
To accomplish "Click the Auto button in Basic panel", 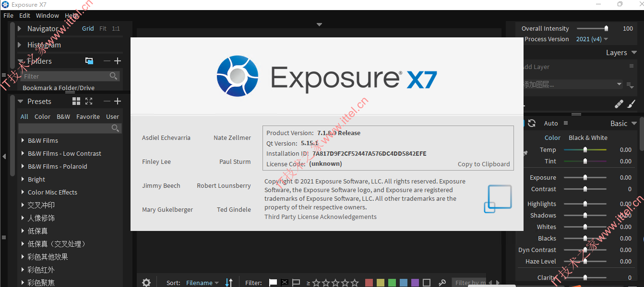I will (x=551, y=124).
